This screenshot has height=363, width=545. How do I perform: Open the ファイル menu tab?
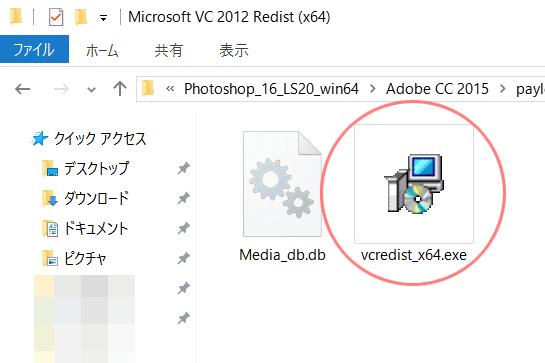click(34, 49)
